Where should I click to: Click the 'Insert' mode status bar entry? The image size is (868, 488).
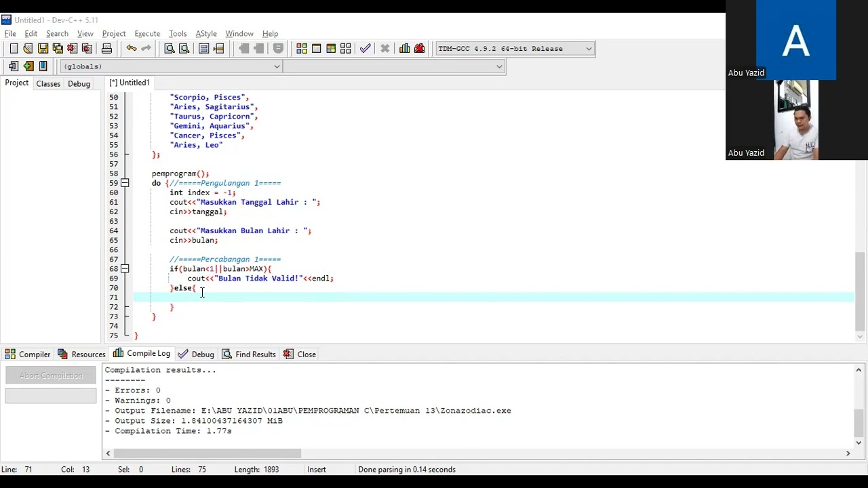(317, 469)
